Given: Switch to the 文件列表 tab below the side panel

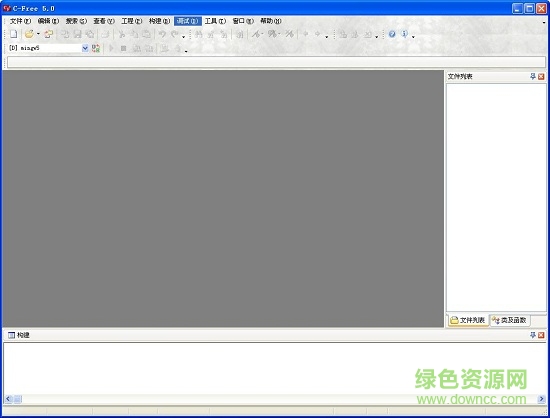Looking at the screenshot, I should pyautogui.click(x=468, y=320).
